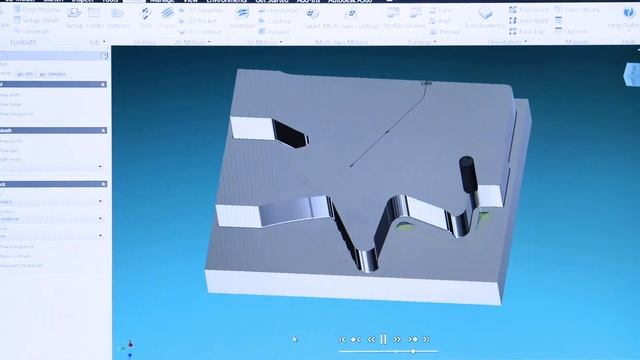Toggle Show shaft option
The image size is (640, 360).
[x=10, y=95]
